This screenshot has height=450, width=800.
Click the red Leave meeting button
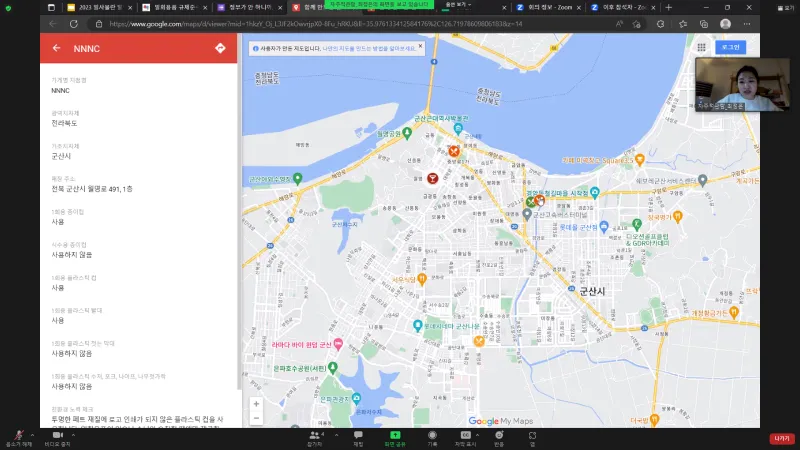pyautogui.click(x=782, y=438)
